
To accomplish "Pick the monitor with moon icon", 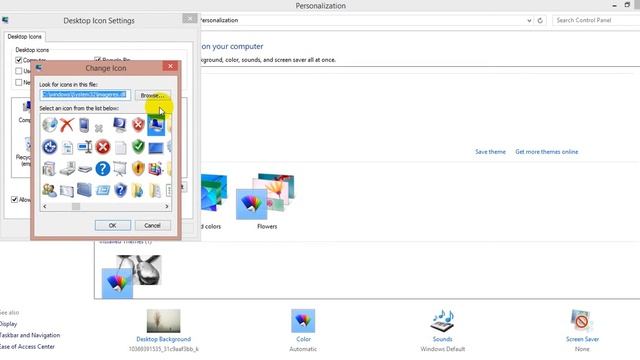I will coord(120,125).
